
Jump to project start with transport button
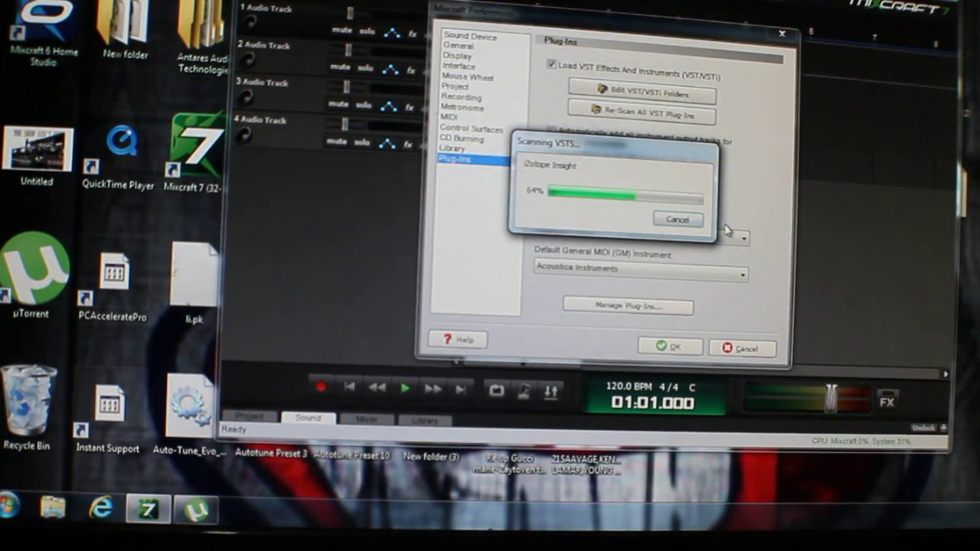point(349,388)
